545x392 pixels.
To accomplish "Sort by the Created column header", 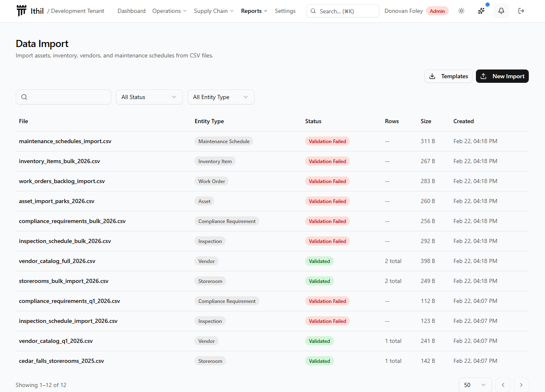I will click(463, 121).
